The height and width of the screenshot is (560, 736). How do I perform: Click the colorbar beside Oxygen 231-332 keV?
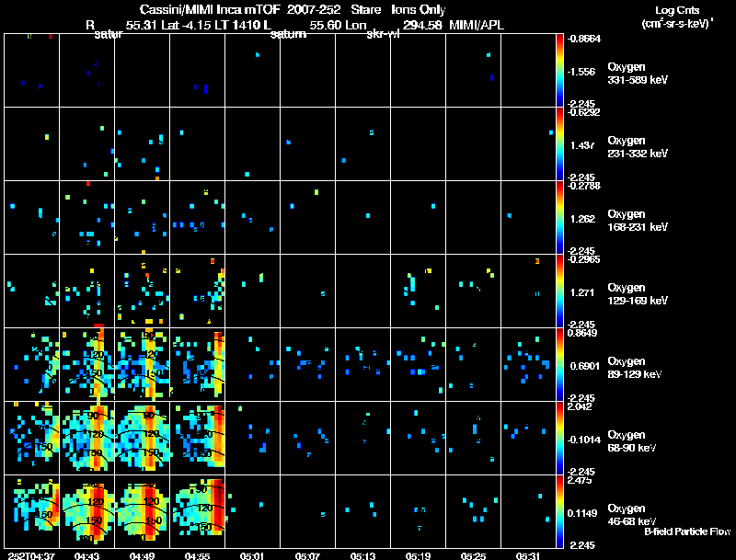click(x=559, y=144)
